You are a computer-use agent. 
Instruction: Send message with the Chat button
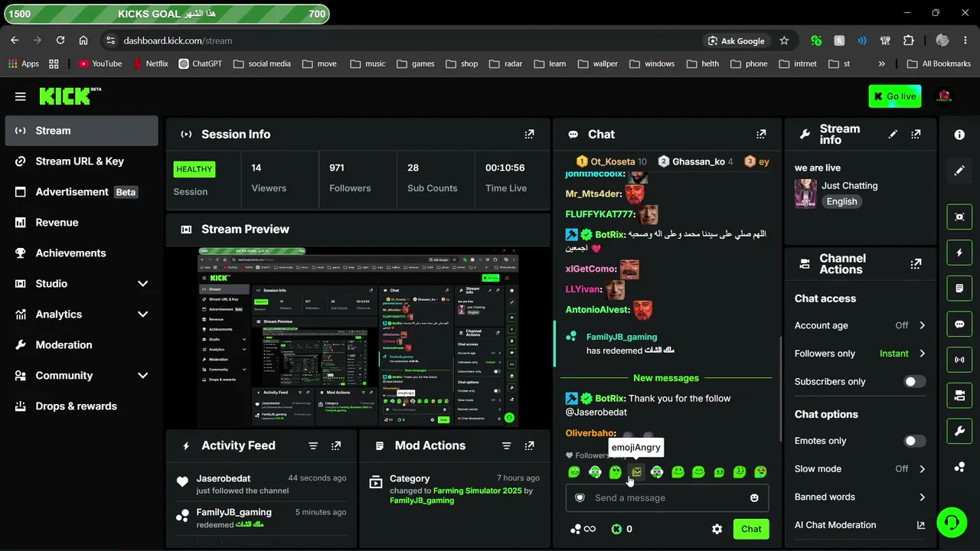(751, 529)
